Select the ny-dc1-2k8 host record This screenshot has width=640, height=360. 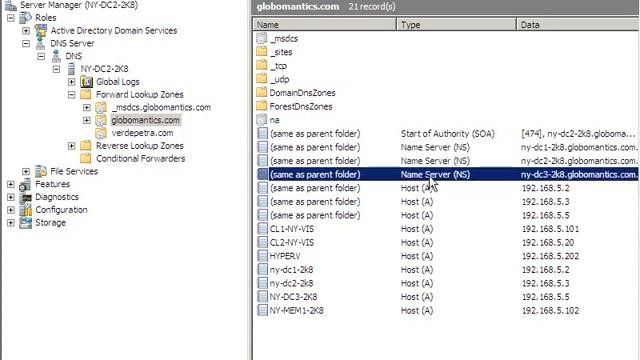[x=447, y=269]
